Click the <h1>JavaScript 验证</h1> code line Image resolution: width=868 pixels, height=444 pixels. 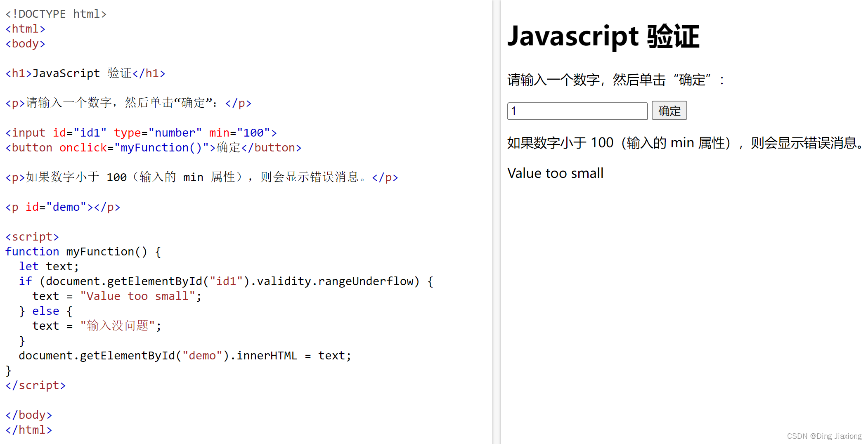[85, 73]
